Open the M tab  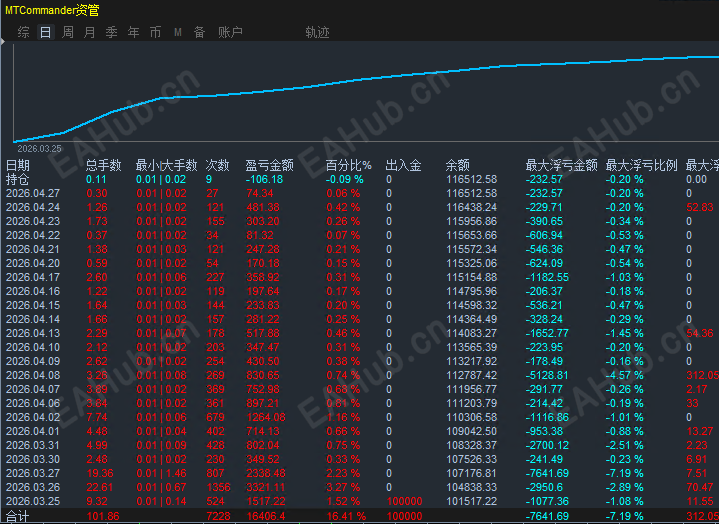click(x=177, y=32)
